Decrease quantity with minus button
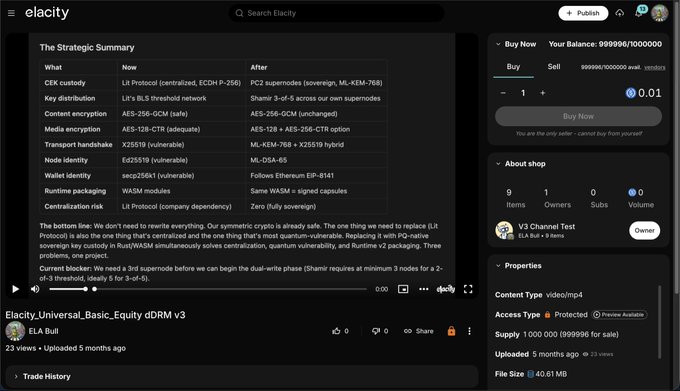680x391 pixels. tap(503, 93)
